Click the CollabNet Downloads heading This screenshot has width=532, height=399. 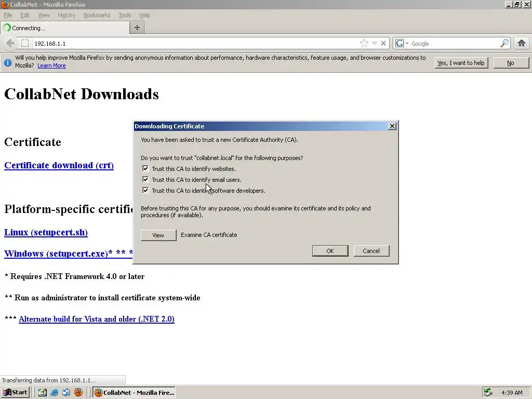pyautogui.click(x=82, y=94)
